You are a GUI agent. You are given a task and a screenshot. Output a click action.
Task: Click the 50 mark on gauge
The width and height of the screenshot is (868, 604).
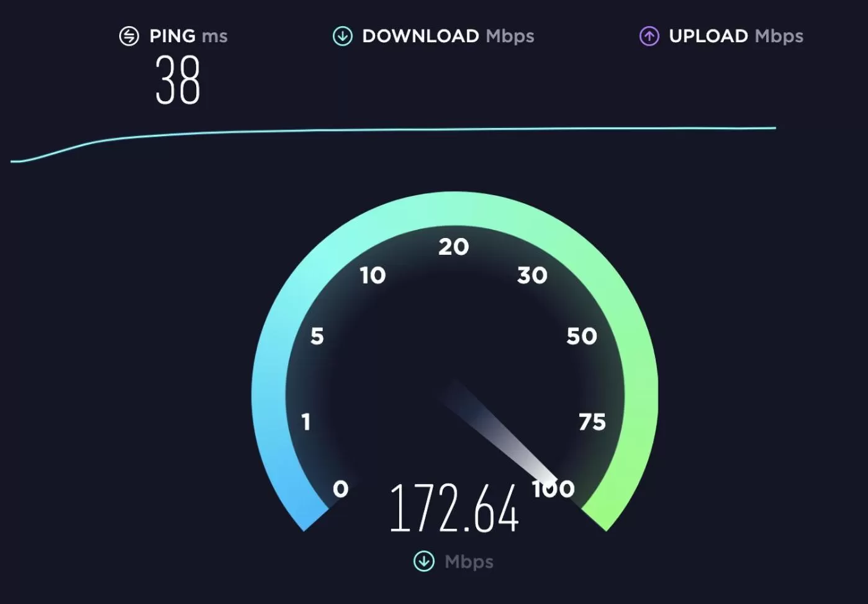pyautogui.click(x=582, y=336)
